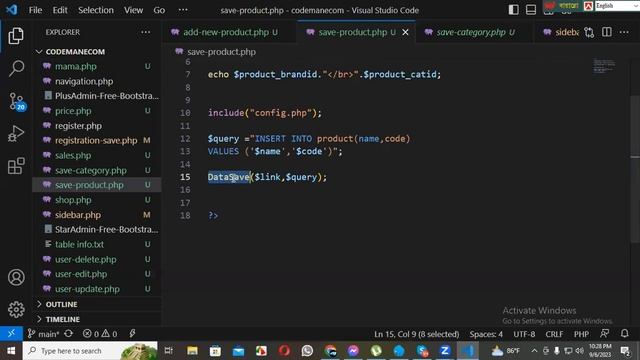Open shop.php in the explorer
The image size is (640, 360).
pyautogui.click(x=73, y=200)
